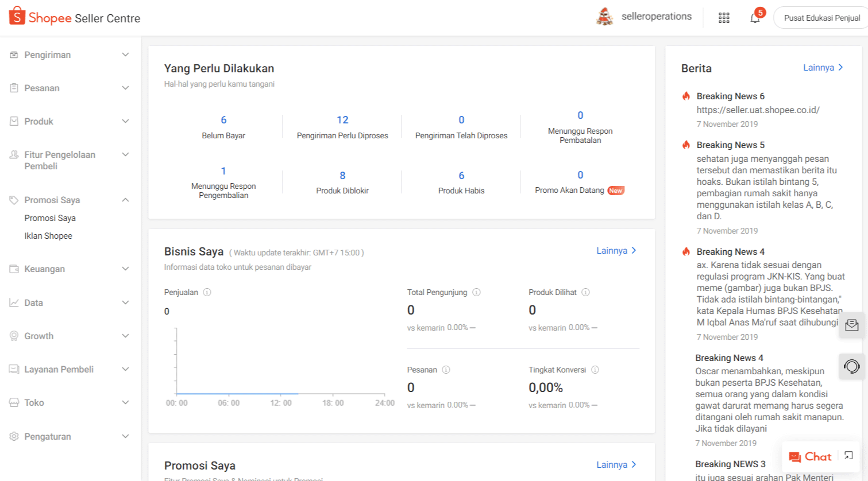Viewport: 868px width, 481px height.
Task: Click the Pusat Edukasi Penjual button
Action: coord(821,18)
